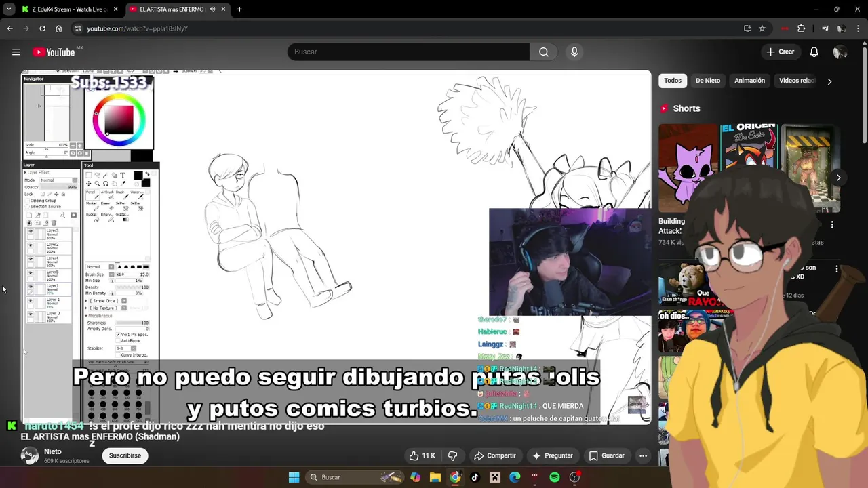This screenshot has height=488, width=868.
Task: Launch Spotify from the taskbar
Action: pyautogui.click(x=555, y=477)
